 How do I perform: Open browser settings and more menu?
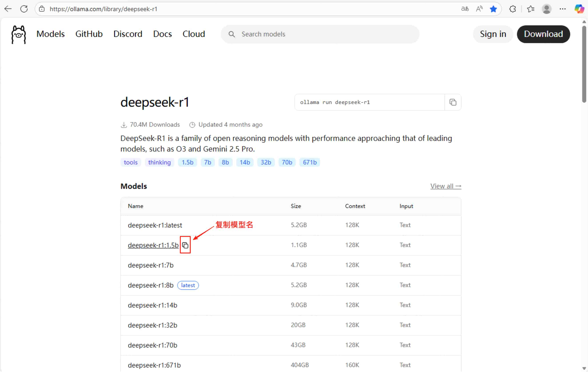pyautogui.click(x=562, y=9)
